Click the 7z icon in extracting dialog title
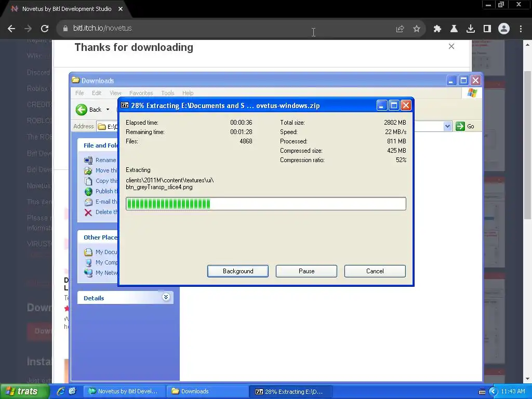 pos(125,105)
